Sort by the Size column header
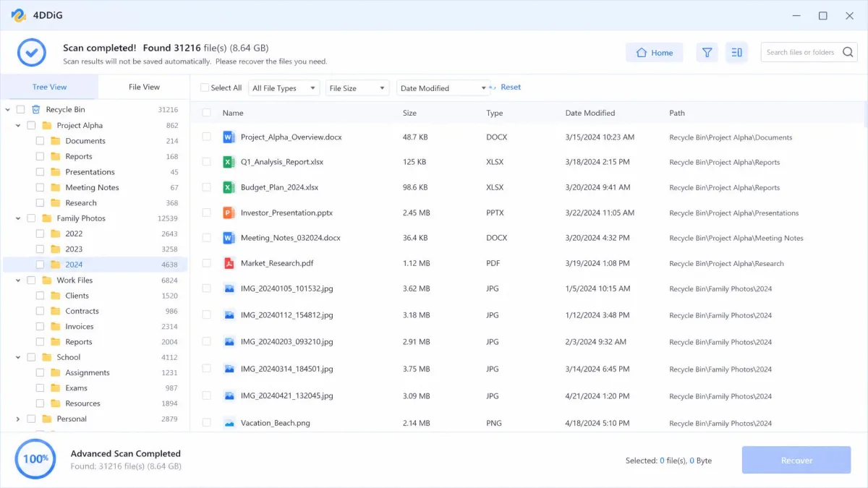 point(409,113)
